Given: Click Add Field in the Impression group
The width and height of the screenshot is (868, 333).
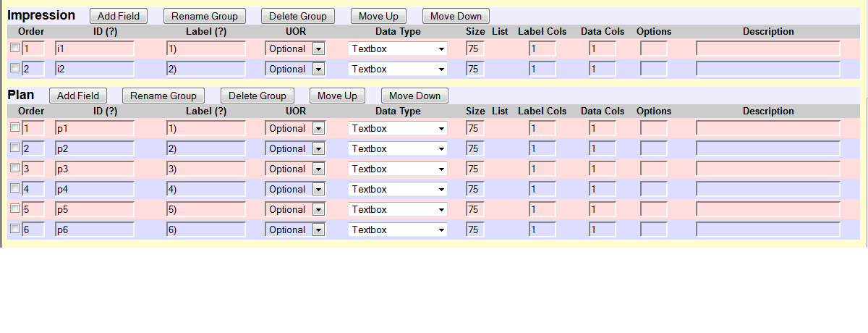Looking at the screenshot, I should (119, 16).
